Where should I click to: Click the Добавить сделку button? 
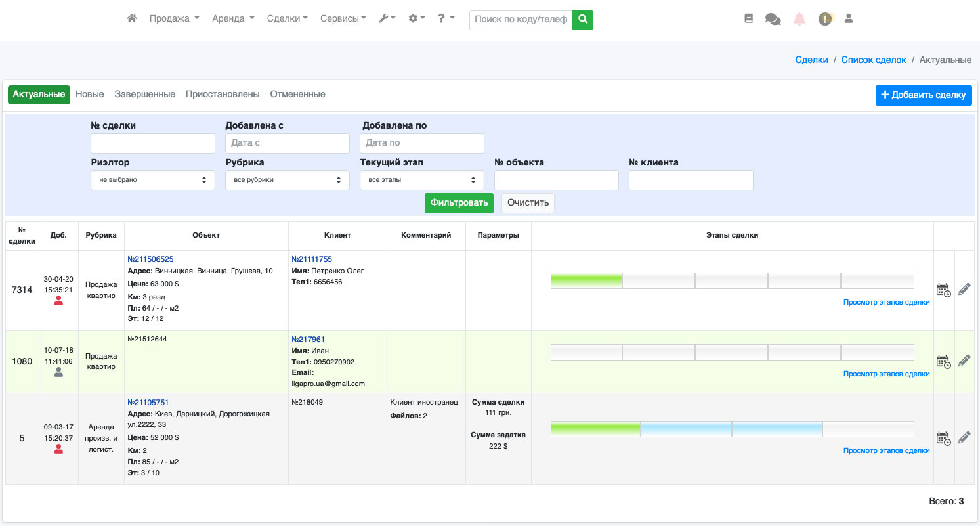923,95
